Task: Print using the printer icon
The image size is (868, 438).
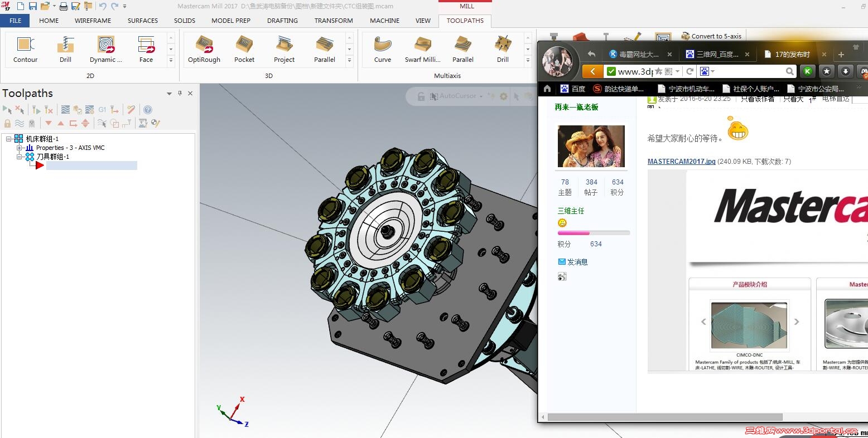Action: (64, 7)
